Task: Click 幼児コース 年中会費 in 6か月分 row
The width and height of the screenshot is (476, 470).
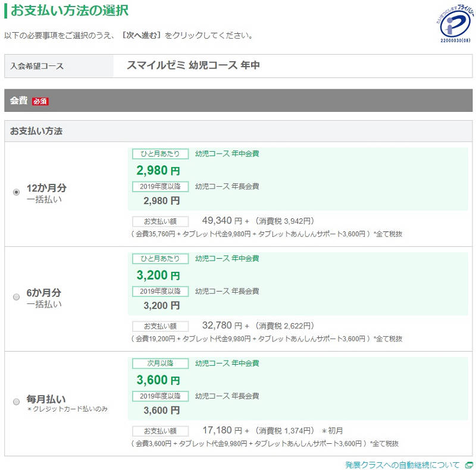Action: point(227,258)
